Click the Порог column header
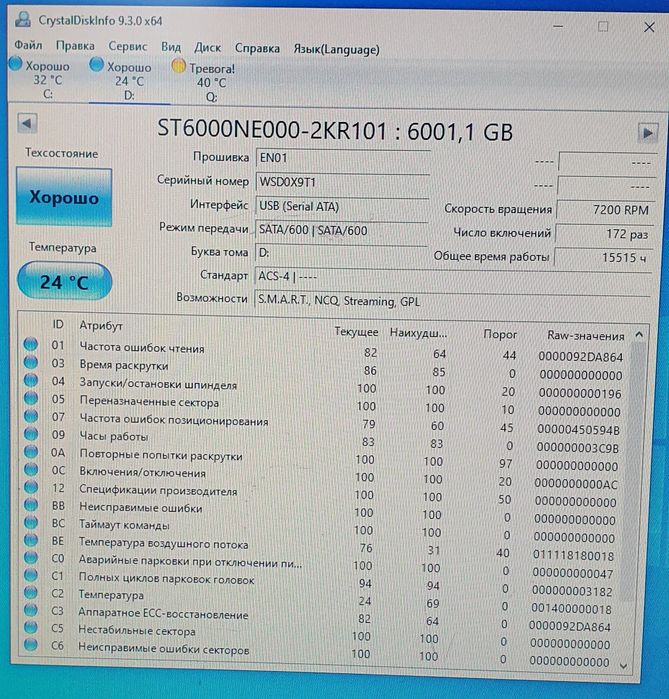Screen dimensions: 669x699 500,334
